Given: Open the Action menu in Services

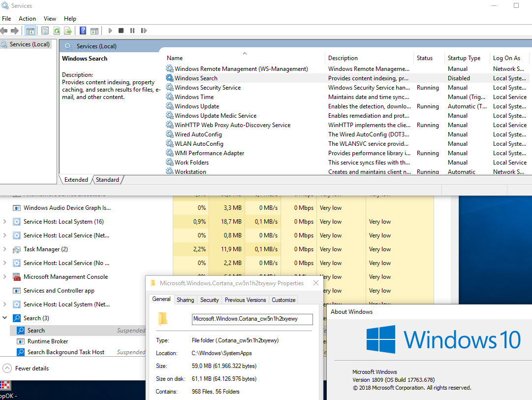Looking at the screenshot, I should click(27, 19).
